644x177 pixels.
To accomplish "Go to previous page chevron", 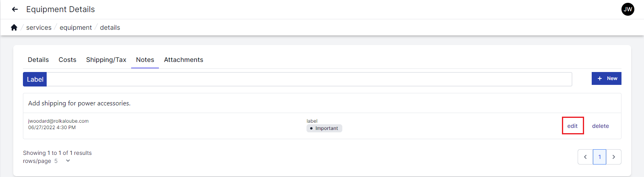I will (585, 157).
